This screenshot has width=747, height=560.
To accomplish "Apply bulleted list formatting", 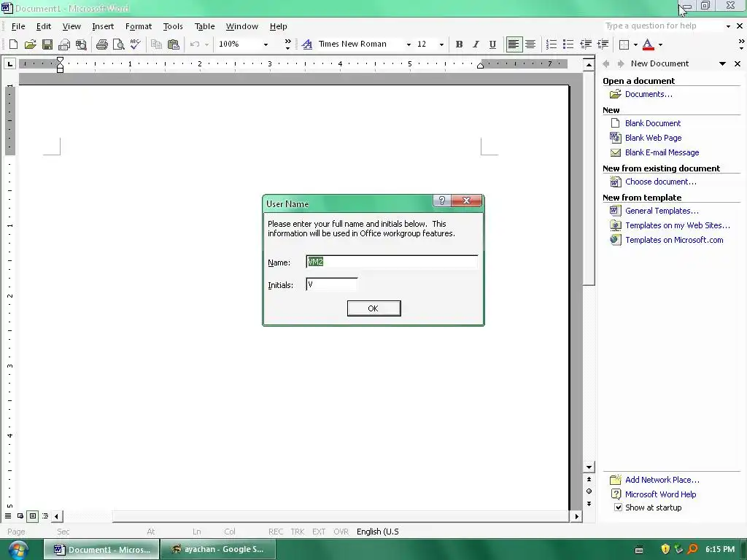I will click(568, 44).
